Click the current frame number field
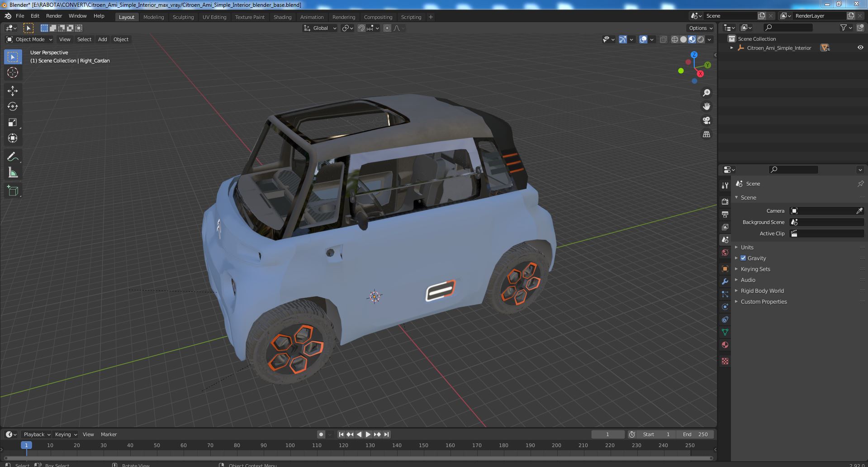Viewport: 868px width, 467px height. 607,434
